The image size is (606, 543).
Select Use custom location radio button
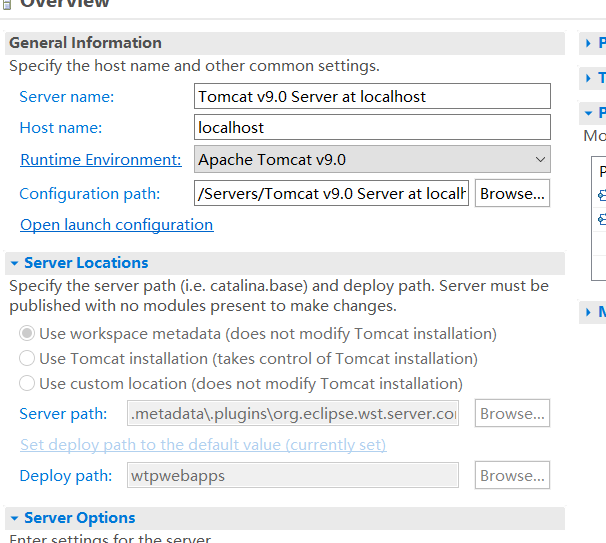pos(27,384)
